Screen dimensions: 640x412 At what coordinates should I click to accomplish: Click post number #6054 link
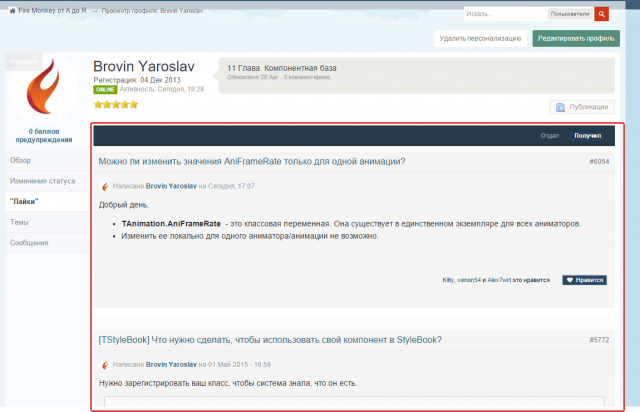(599, 162)
